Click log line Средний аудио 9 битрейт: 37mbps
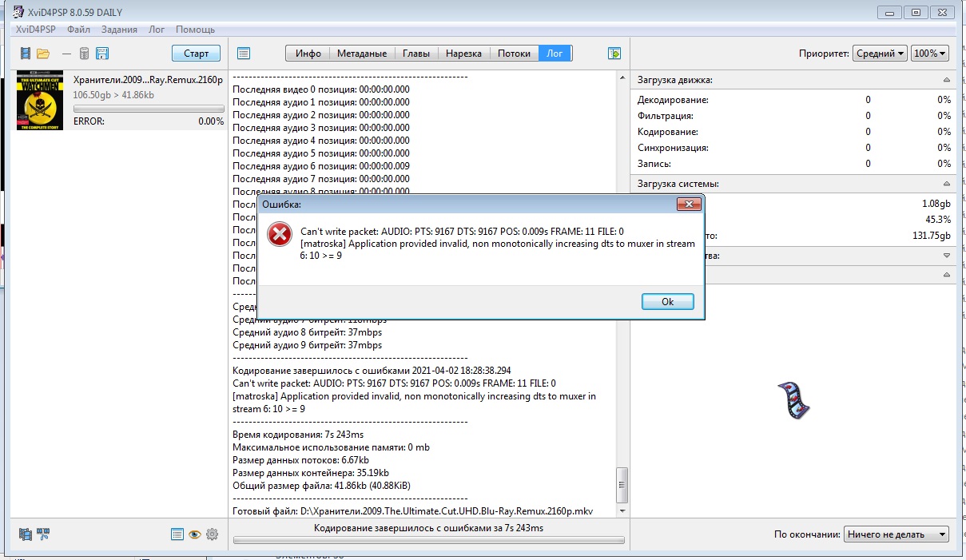Image resolution: width=966 pixels, height=560 pixels. coord(307,345)
